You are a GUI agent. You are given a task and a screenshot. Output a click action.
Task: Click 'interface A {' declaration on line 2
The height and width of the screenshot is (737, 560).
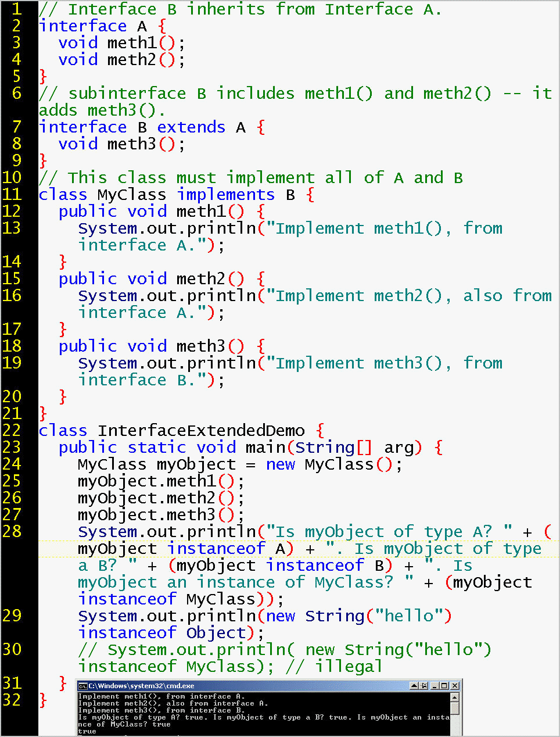[x=103, y=26]
